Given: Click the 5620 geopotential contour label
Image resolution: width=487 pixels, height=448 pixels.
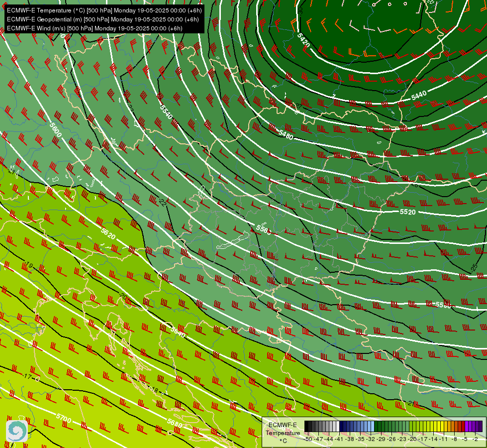Looking at the screenshot, I should coord(108,234).
